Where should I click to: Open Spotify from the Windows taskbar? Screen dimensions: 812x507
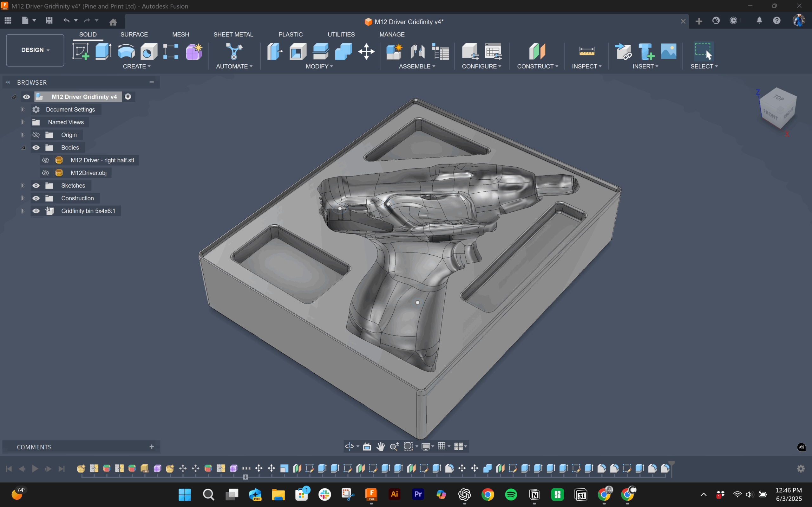(511, 495)
